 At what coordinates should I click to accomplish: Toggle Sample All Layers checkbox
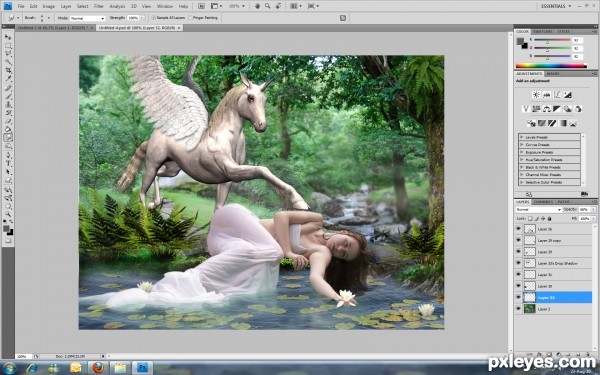tap(154, 18)
